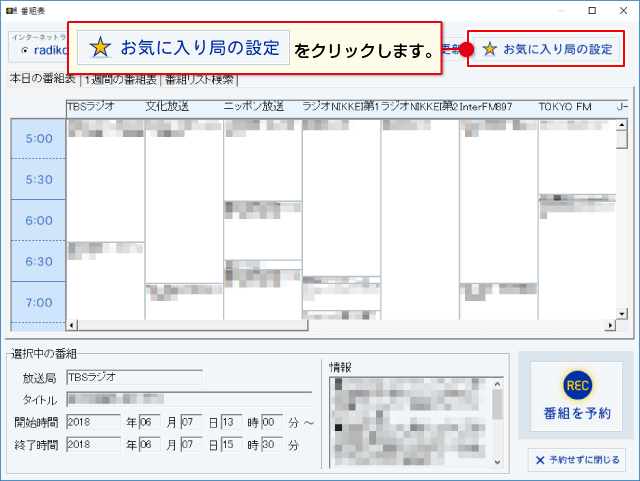Click the 終了時間 year field 2018
640x481 pixels.
pos(93,444)
